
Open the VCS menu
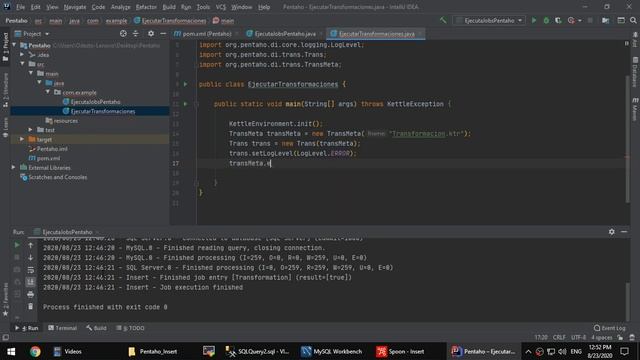[x=220, y=7]
